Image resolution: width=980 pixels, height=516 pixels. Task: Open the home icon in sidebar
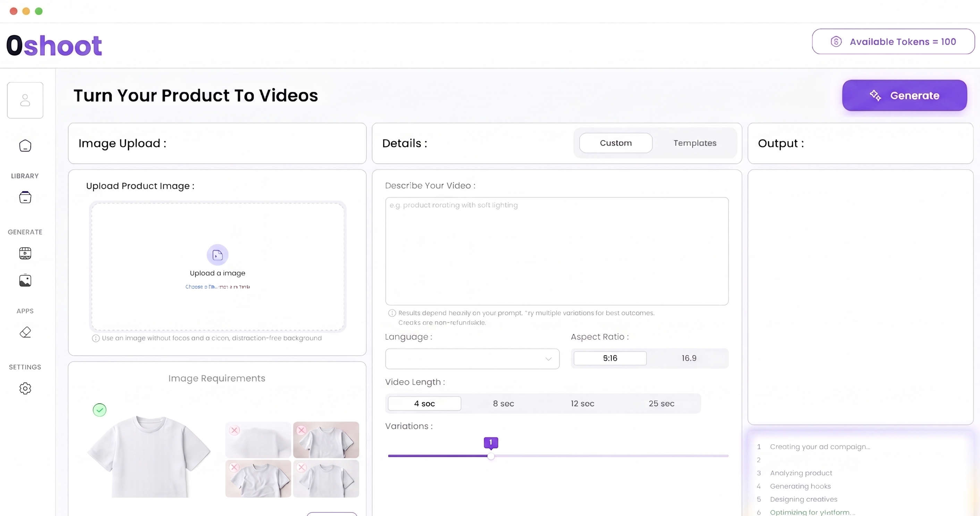[25, 146]
